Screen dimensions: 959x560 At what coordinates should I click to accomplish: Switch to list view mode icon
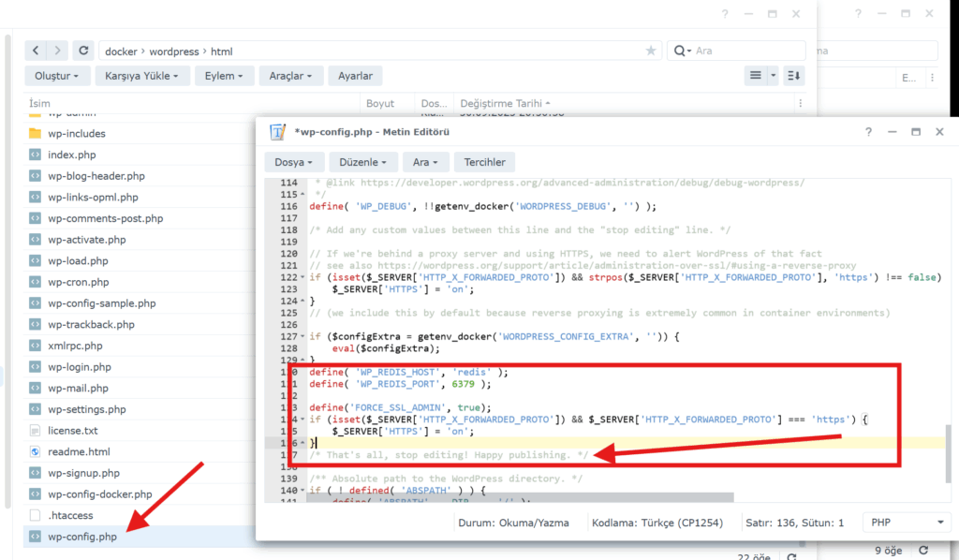[756, 76]
